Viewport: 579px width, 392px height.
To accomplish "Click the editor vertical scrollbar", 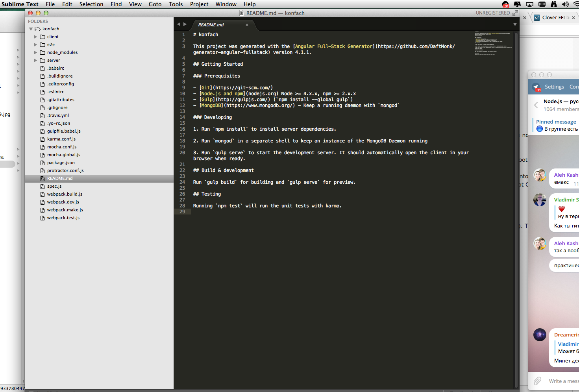I will pyautogui.click(x=516, y=209).
